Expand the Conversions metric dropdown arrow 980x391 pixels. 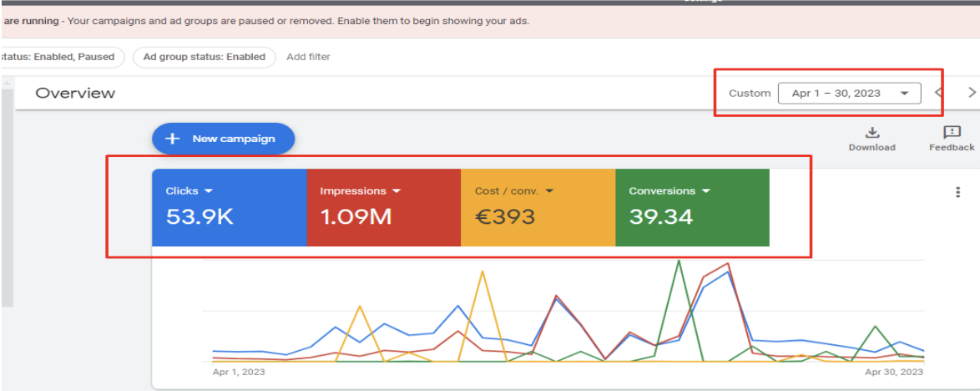point(706,191)
